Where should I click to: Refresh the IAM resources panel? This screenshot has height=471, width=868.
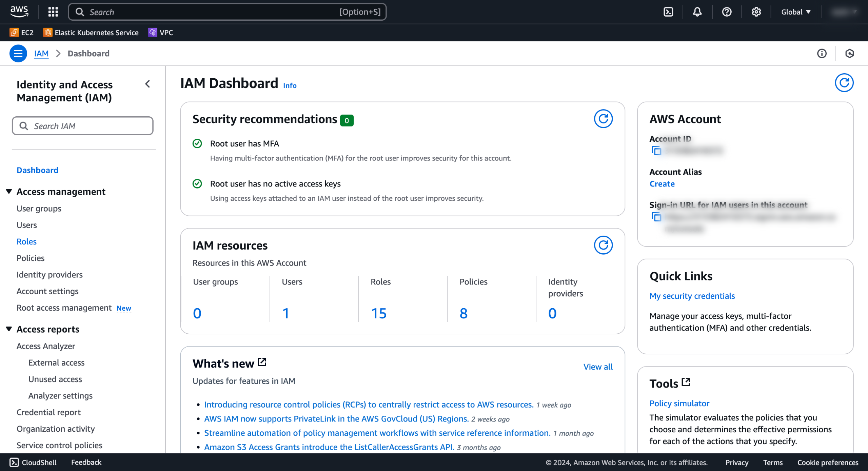(603, 245)
